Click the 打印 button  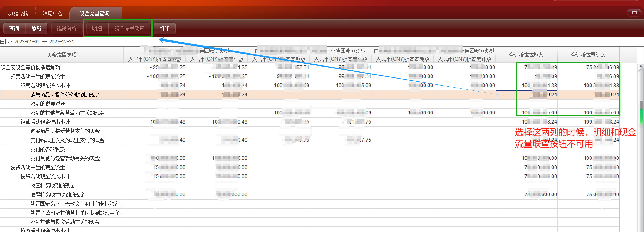165,29
